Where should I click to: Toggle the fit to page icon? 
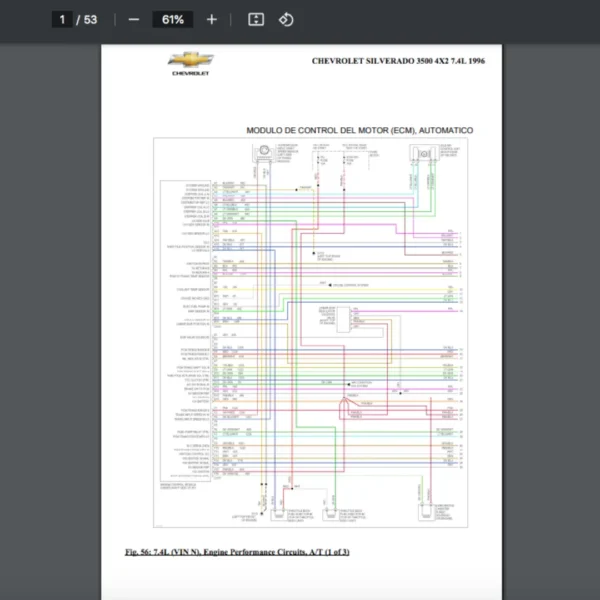[255, 19]
